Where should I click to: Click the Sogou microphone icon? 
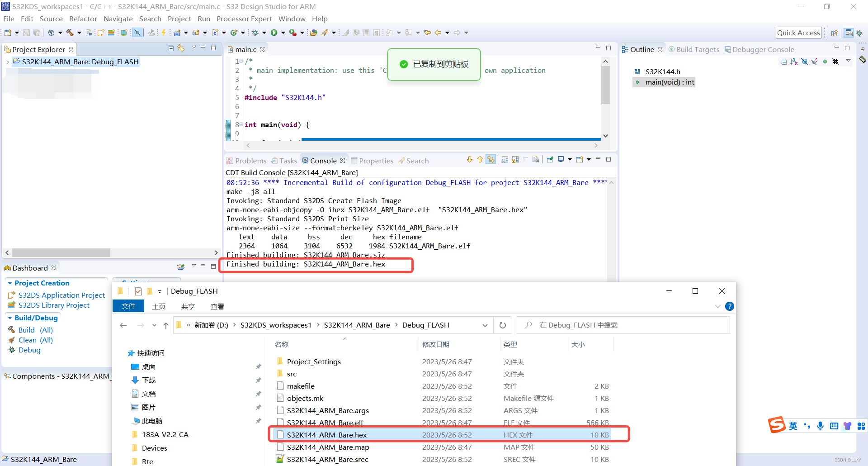[x=820, y=426]
